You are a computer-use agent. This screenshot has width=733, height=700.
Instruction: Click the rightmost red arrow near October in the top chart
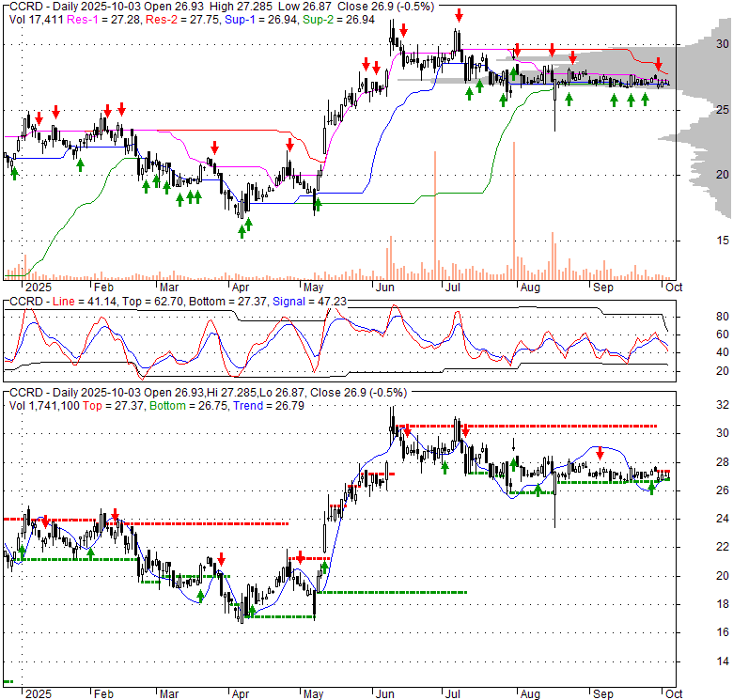[x=658, y=64]
